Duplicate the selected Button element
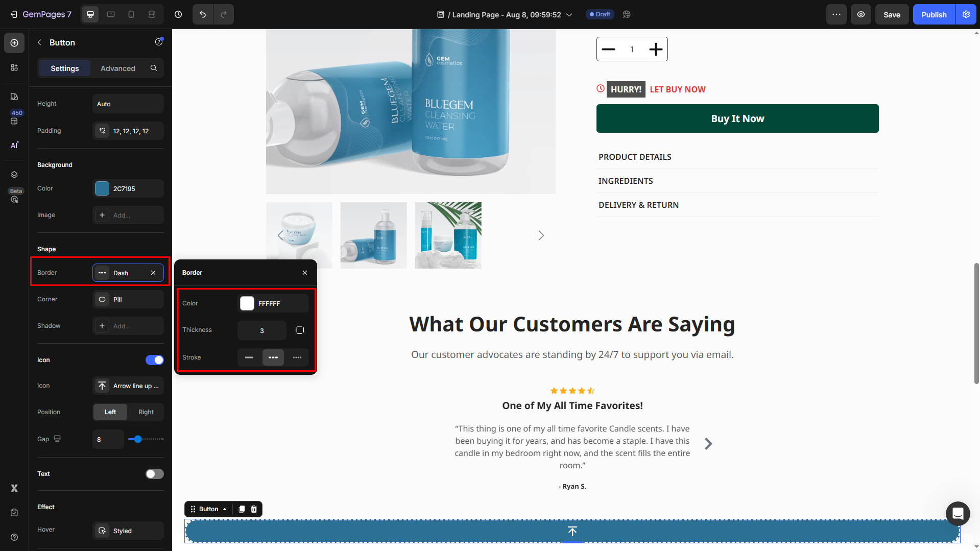Viewport: 980px width, 551px height. (x=242, y=509)
